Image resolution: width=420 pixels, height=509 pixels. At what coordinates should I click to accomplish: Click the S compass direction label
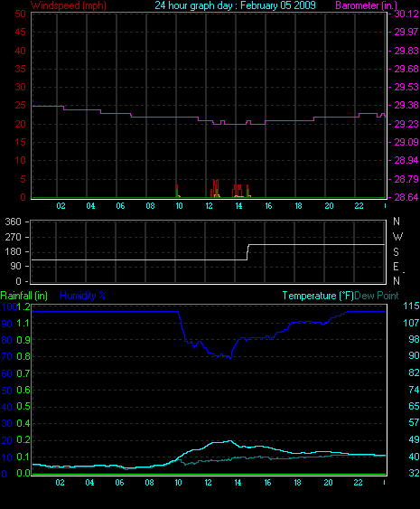click(396, 252)
